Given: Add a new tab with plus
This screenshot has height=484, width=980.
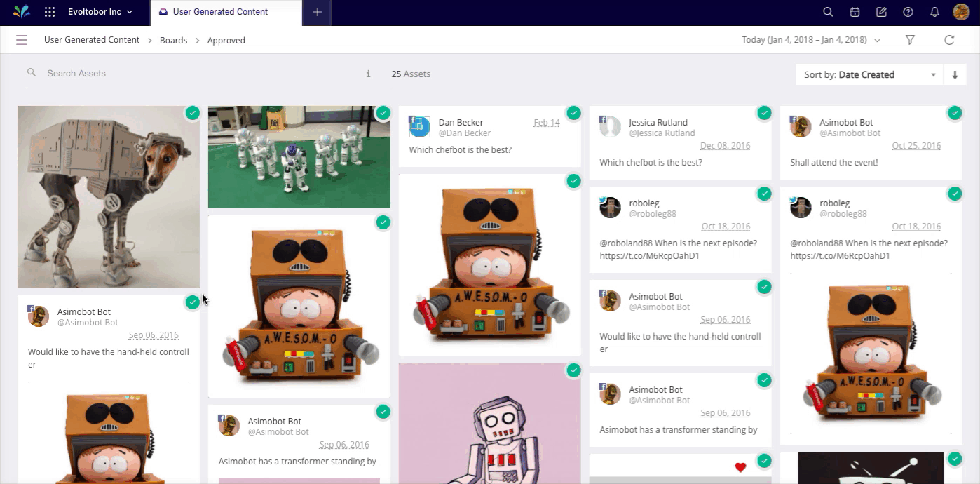Looking at the screenshot, I should [x=317, y=12].
